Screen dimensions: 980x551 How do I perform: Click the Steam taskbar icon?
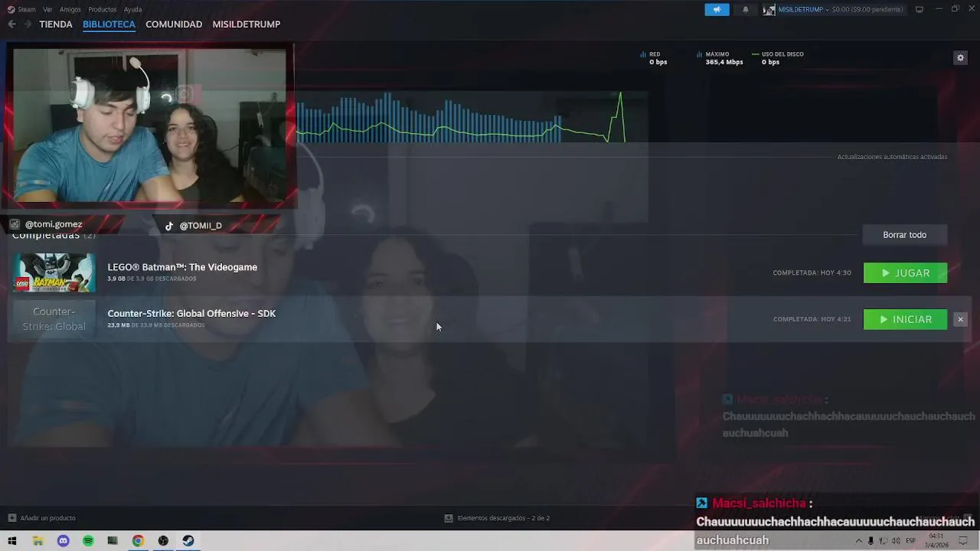tap(188, 541)
